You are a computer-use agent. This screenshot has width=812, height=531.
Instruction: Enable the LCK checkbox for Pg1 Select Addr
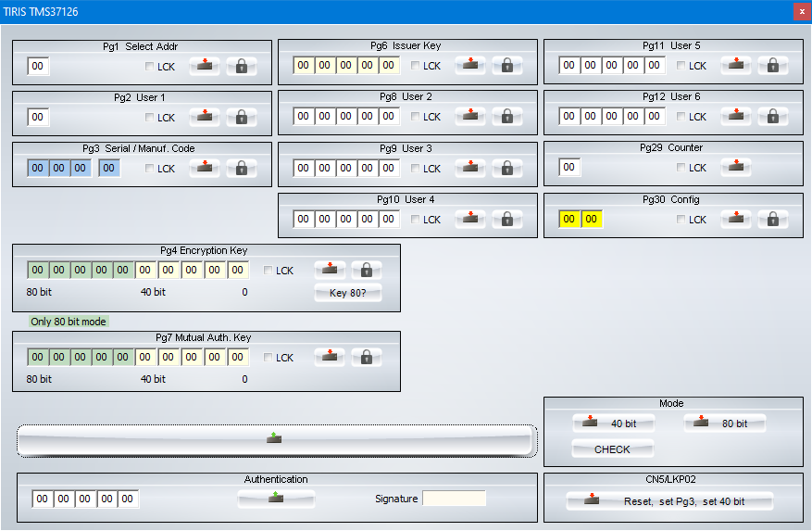tap(149, 66)
